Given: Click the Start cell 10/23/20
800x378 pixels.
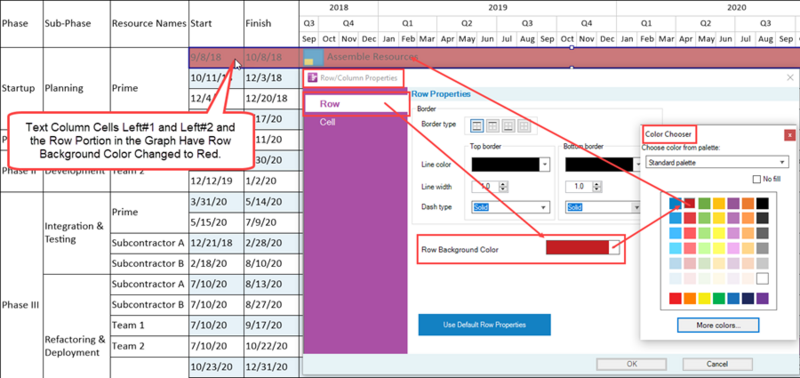Looking at the screenshot, I should pos(216,367).
